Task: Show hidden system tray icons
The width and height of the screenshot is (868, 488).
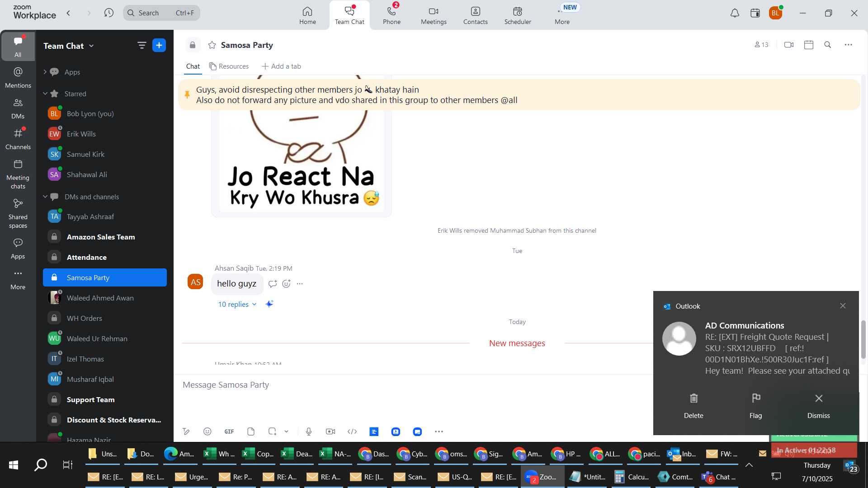Action: [x=749, y=465]
